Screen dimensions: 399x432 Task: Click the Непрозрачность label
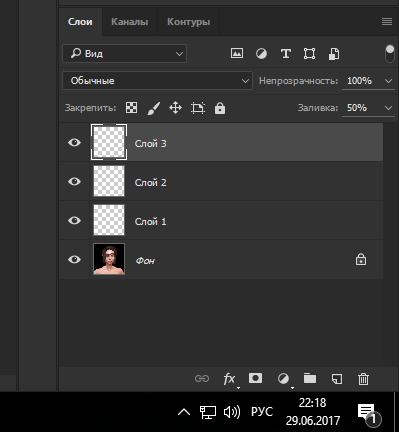click(298, 81)
